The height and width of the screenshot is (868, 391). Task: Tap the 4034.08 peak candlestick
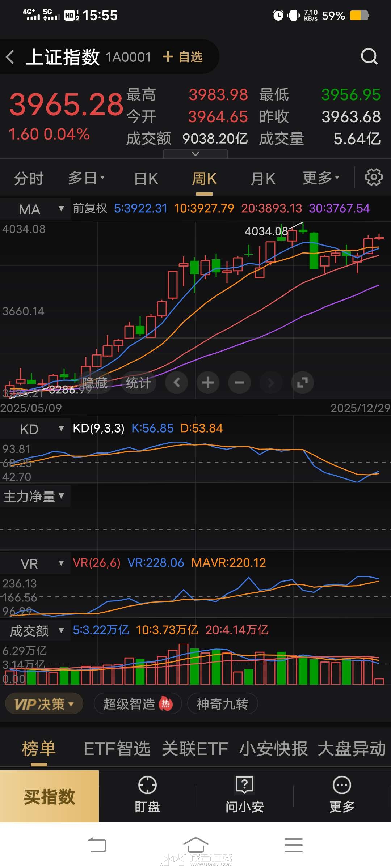pos(303,229)
